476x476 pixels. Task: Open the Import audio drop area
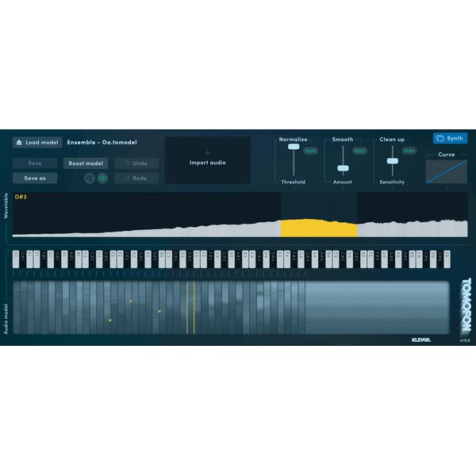[x=208, y=160]
